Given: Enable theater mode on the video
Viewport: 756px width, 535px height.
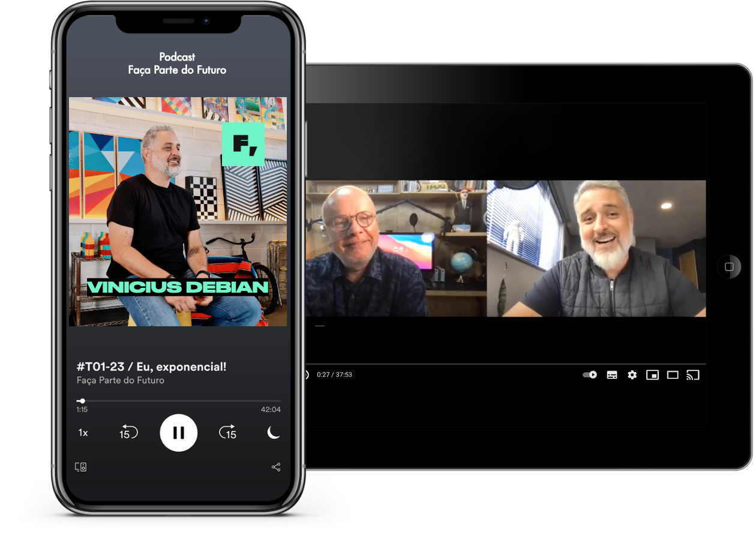Looking at the screenshot, I should coord(673,375).
